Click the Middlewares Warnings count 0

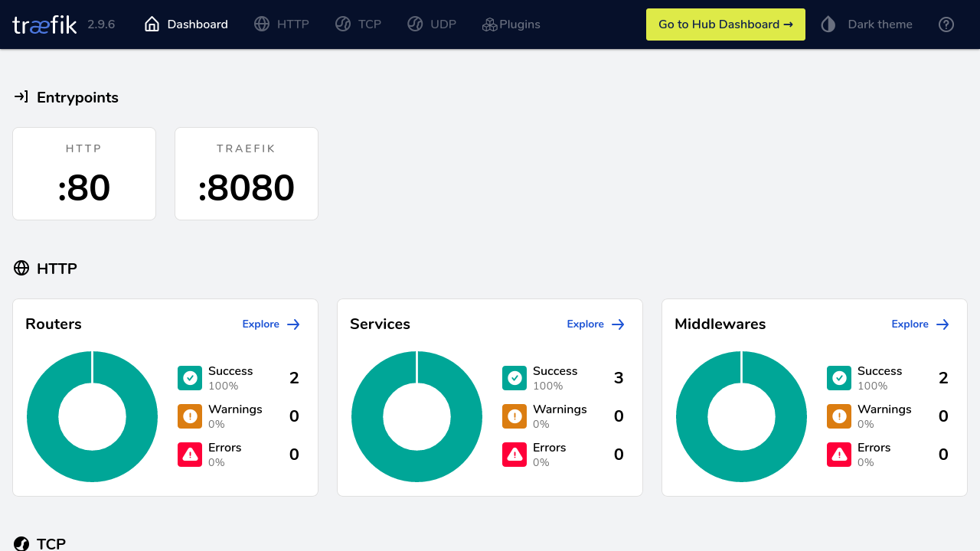943,416
